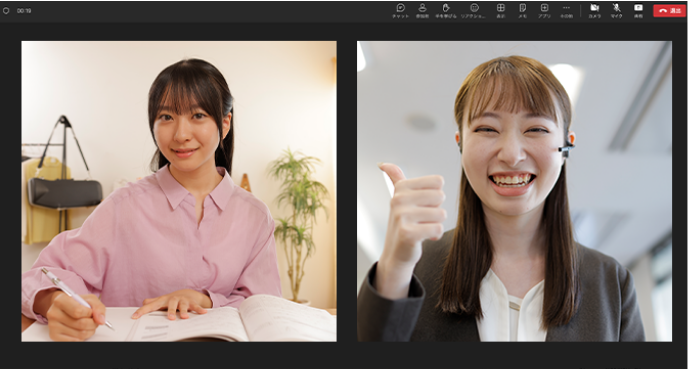Show the participants list
The height and width of the screenshot is (370, 688).
tap(422, 11)
